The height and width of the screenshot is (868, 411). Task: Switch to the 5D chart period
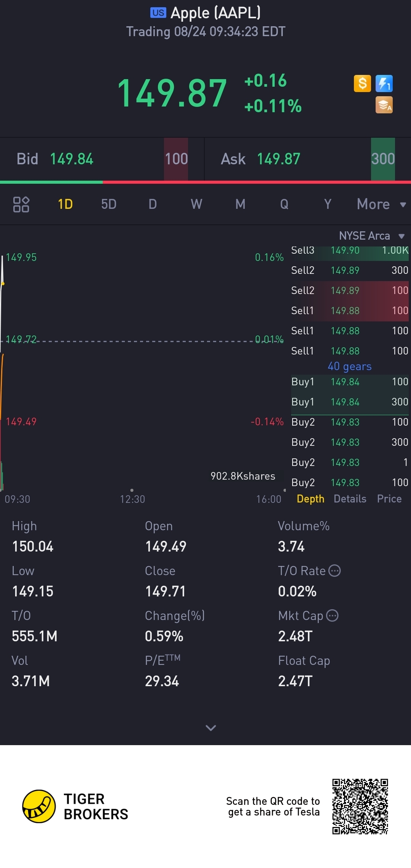click(x=109, y=204)
